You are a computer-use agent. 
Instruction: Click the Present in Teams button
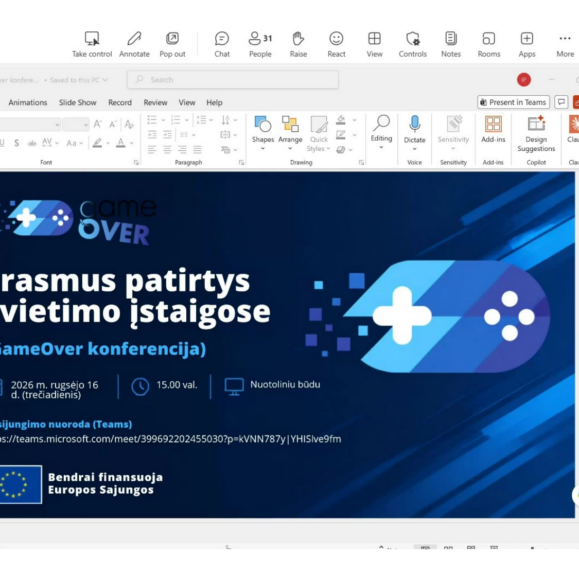(x=513, y=102)
